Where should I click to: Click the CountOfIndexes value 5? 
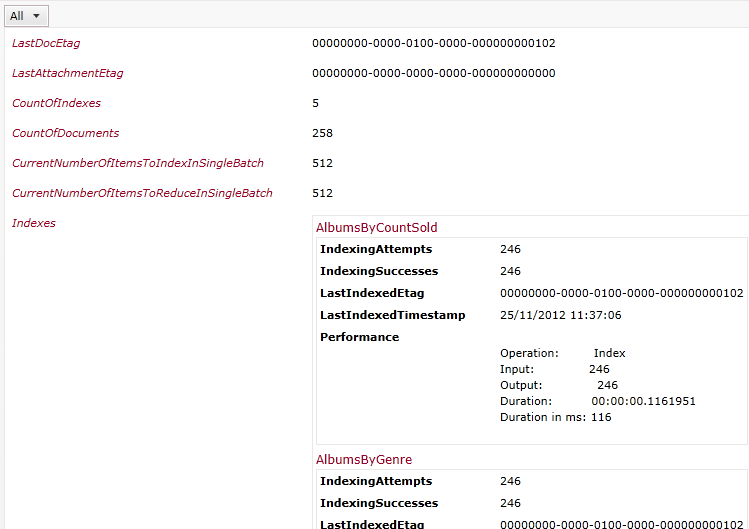pos(315,103)
